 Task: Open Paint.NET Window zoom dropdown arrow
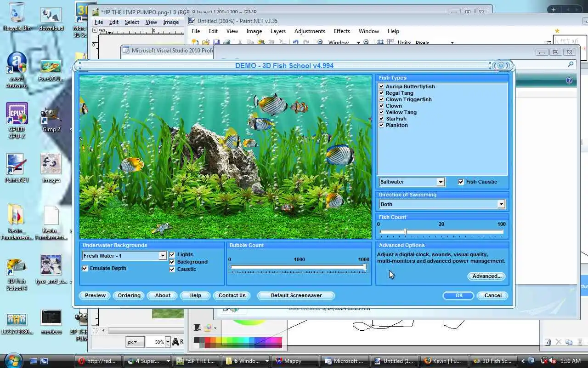(358, 43)
